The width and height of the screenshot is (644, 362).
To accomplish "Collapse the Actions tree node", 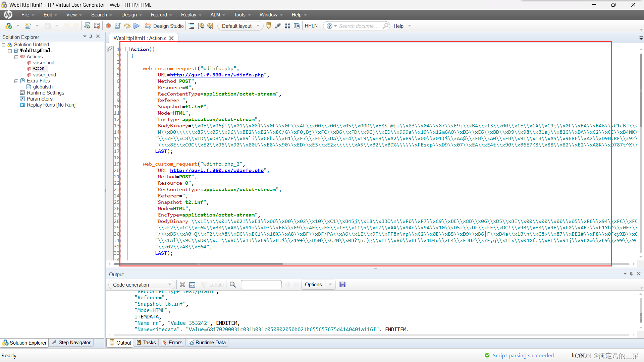I will click(x=16, y=57).
